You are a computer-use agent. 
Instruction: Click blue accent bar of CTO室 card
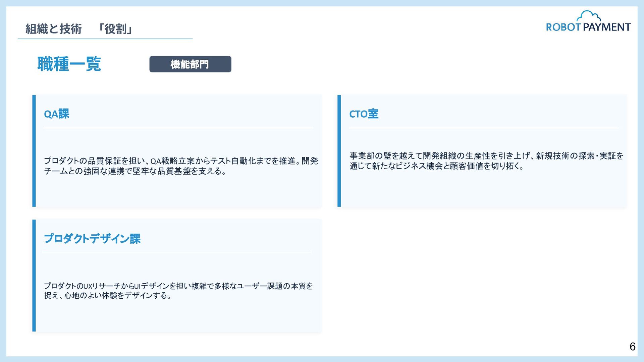[x=339, y=151]
